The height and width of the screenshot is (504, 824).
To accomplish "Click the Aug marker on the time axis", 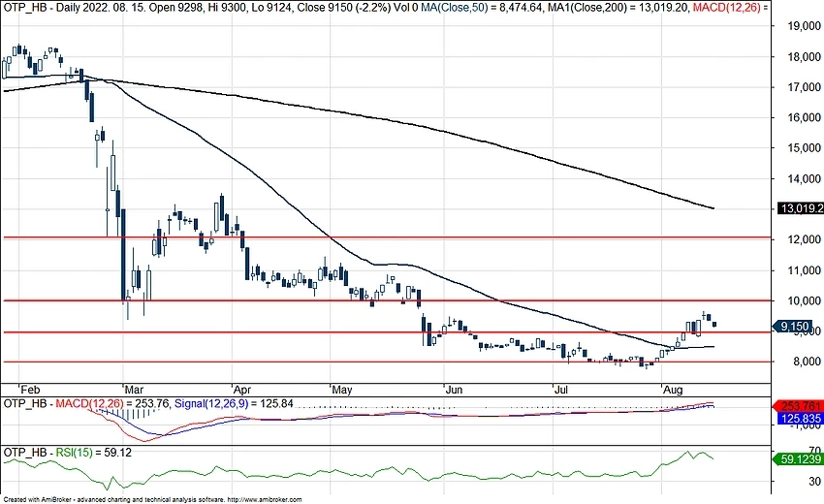I will click(674, 388).
